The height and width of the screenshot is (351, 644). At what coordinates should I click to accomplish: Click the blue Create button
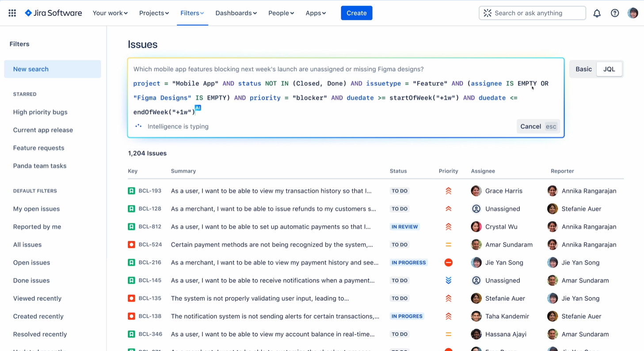click(356, 13)
